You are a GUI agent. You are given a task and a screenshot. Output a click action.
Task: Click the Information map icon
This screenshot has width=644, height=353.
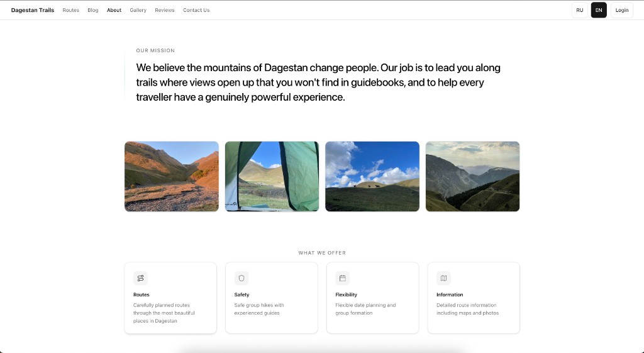pyautogui.click(x=443, y=278)
